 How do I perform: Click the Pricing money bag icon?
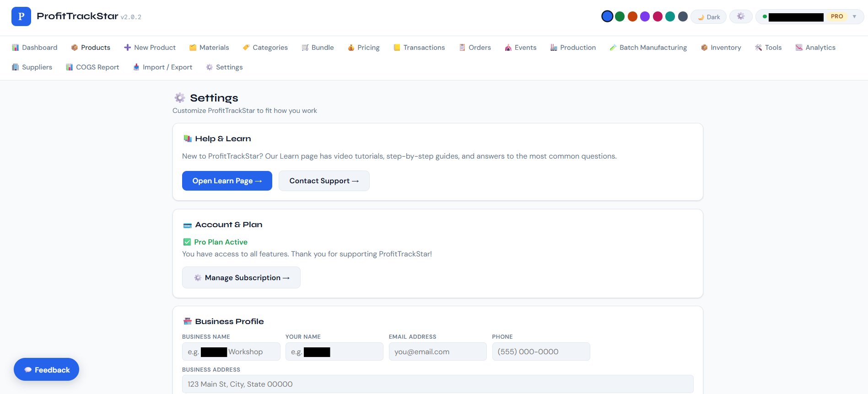tap(351, 48)
